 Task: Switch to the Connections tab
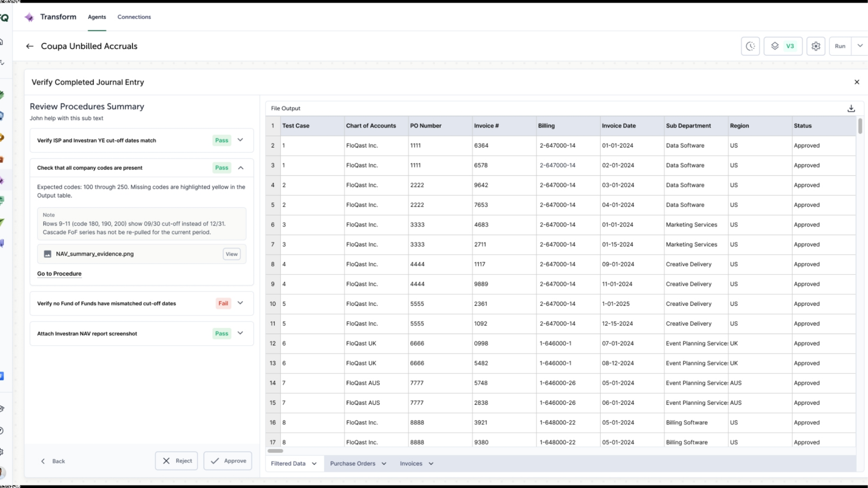click(x=134, y=17)
